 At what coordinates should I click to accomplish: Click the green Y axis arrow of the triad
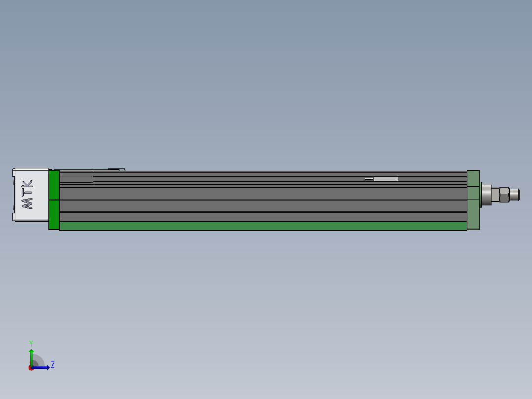[31, 357]
